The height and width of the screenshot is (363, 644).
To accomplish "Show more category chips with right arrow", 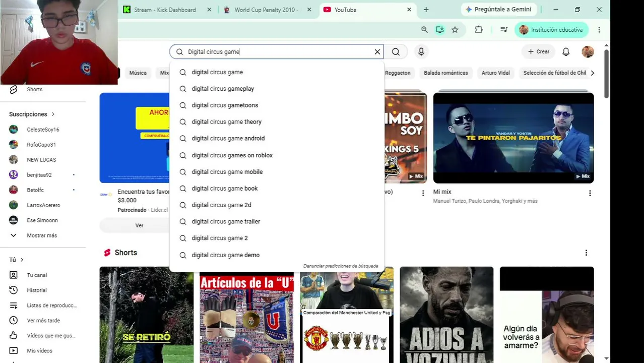I will pos(592,73).
